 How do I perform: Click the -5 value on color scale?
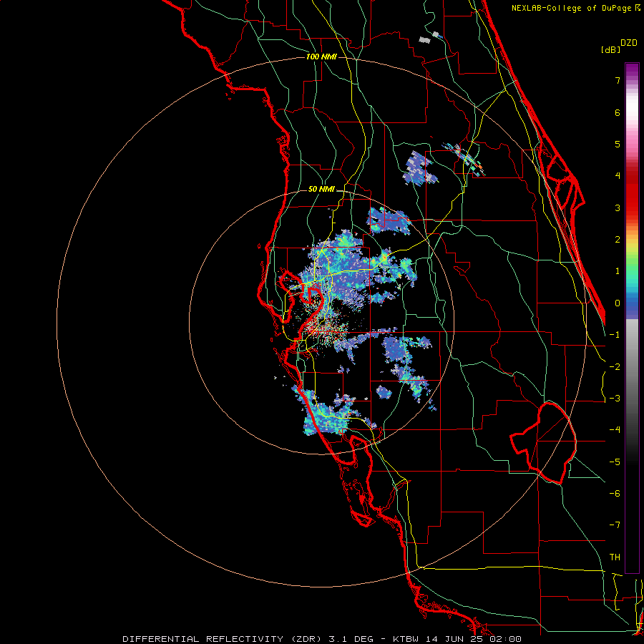pyautogui.click(x=615, y=462)
